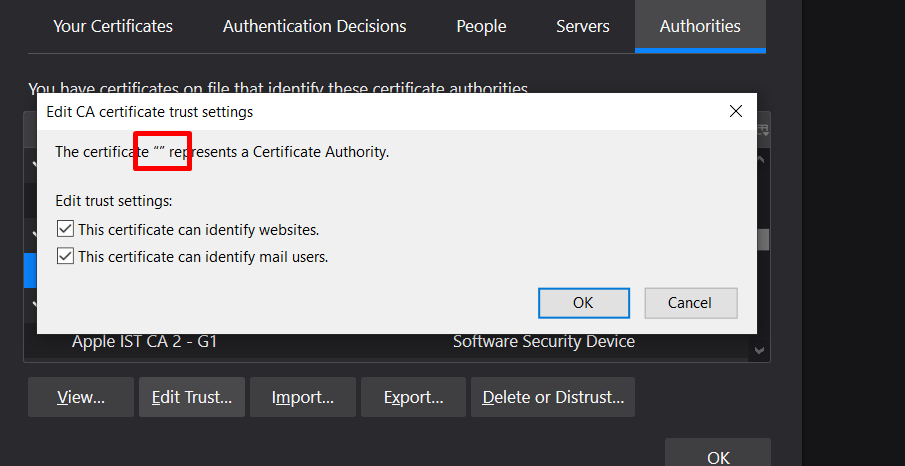Open Import... for certificates
The image size is (905, 466).
coord(302,397)
